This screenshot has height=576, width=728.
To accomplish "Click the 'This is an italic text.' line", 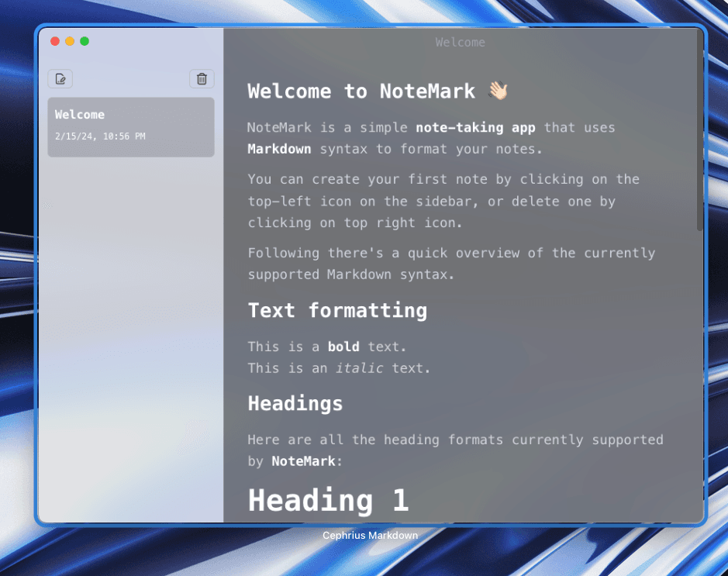I will pyautogui.click(x=339, y=368).
